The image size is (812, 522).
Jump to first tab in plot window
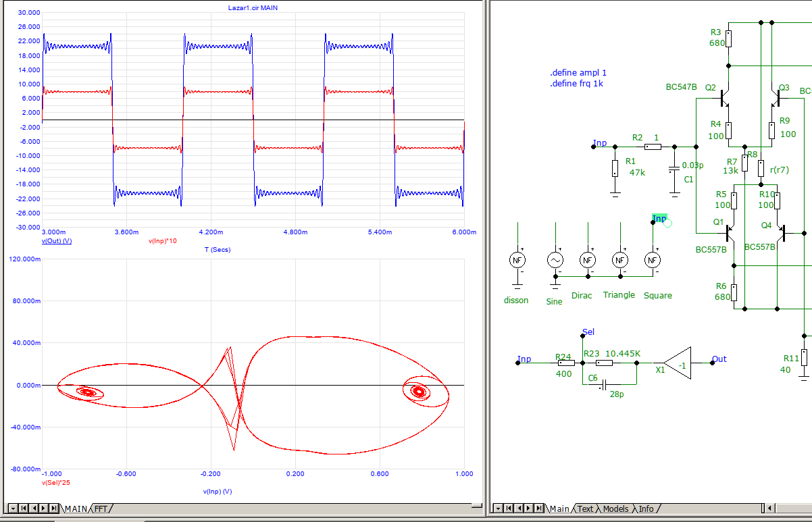coord(23,508)
